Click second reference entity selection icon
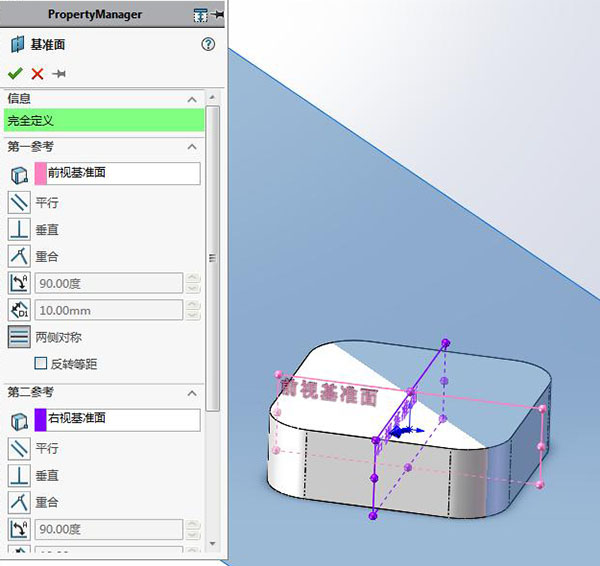The width and height of the screenshot is (600, 566). (x=19, y=421)
